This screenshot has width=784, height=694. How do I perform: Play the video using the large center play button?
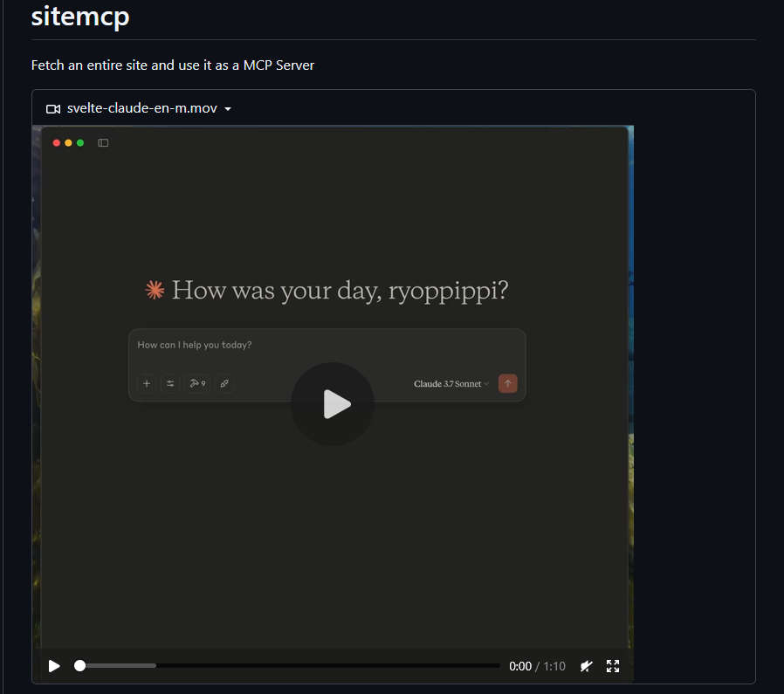point(333,404)
